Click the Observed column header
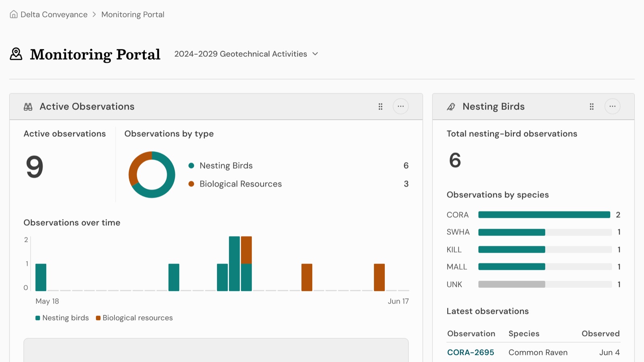 [601, 333]
